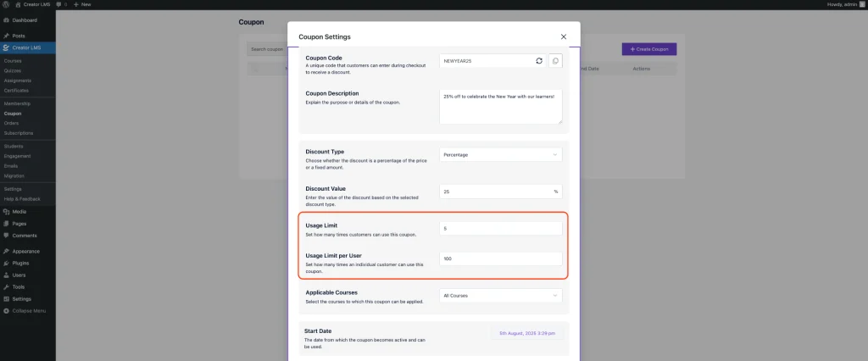This screenshot has height=361, width=868.
Task: Click the WordPress logo in admin bar
Action: 6,4
